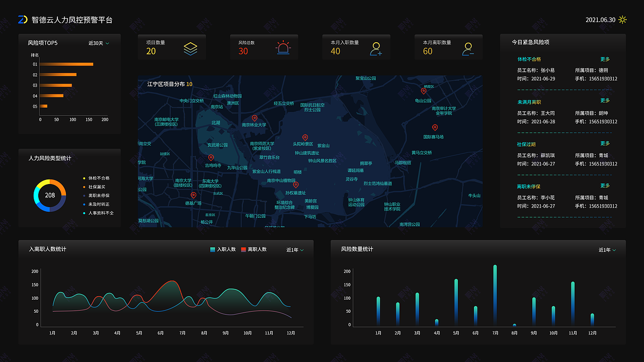Click the 人事资料不全 legend entry

point(99,213)
